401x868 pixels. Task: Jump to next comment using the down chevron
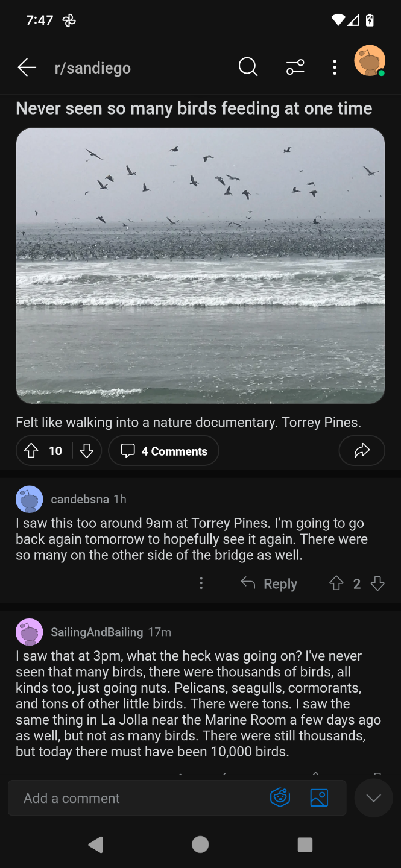(x=374, y=798)
